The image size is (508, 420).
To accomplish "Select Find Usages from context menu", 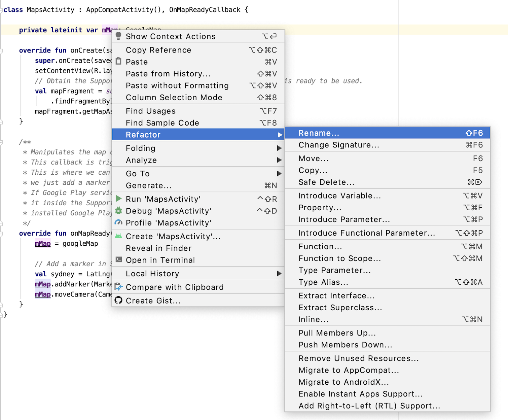I will tap(150, 111).
